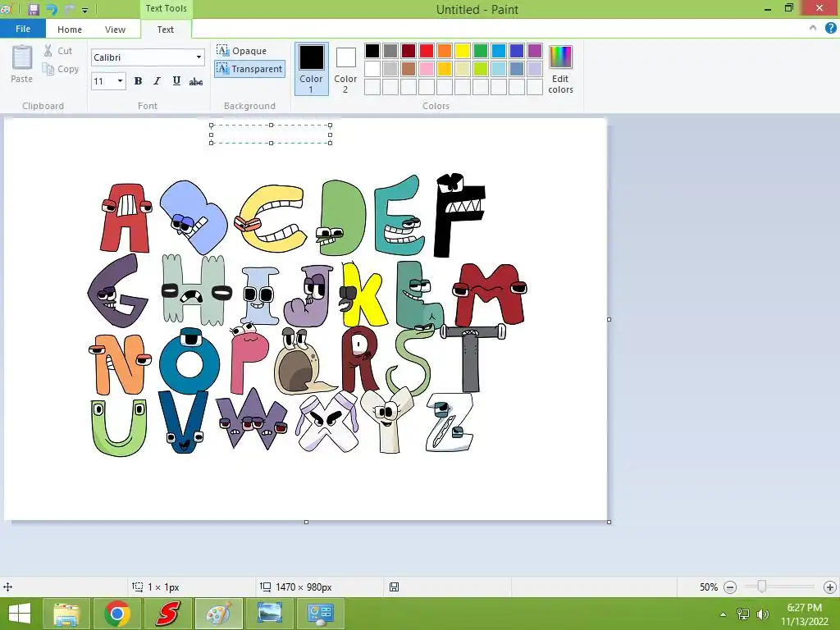The image size is (840, 630).
Task: Click into the font size field showing 11
Action: click(103, 81)
